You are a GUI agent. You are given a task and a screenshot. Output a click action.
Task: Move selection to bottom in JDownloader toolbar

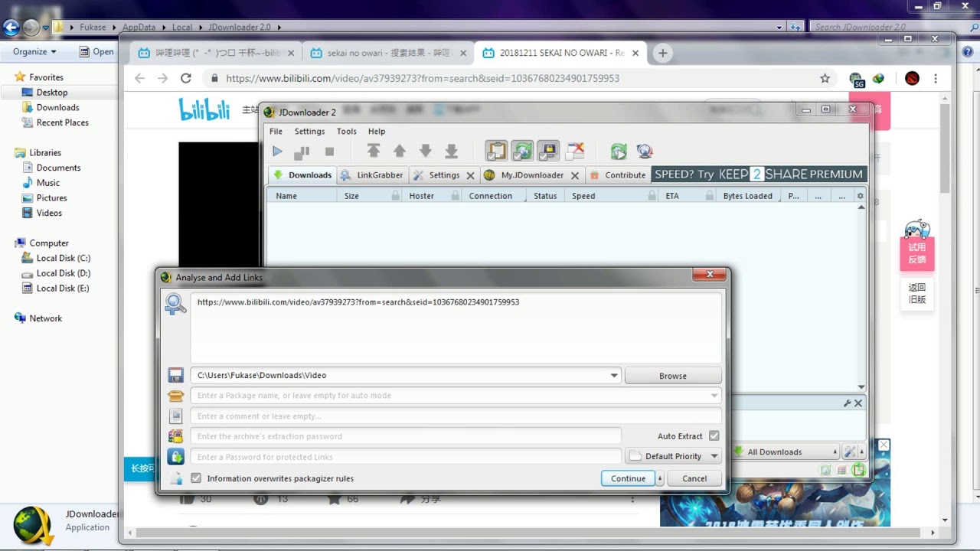coord(451,151)
